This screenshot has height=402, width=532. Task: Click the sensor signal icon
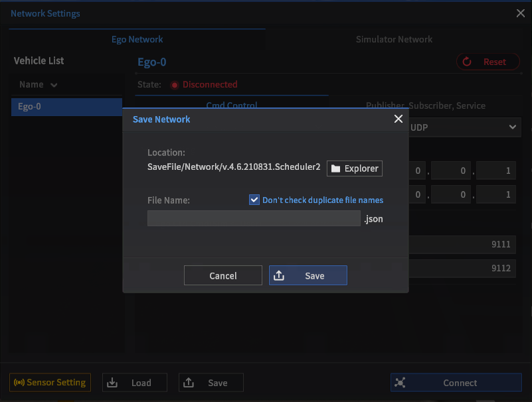(x=19, y=382)
